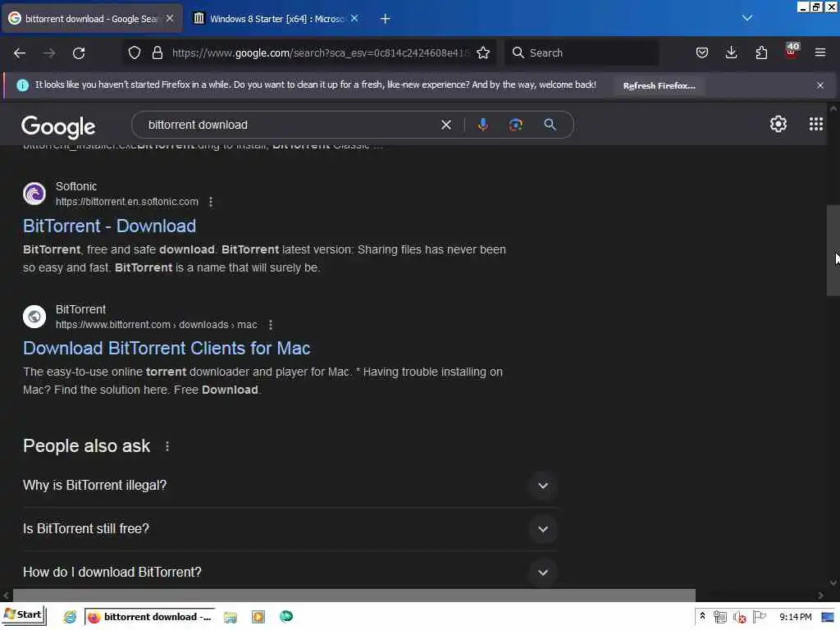
Task: Click the Softonic bittorrent.en.softonic.com URL text
Action: point(127,202)
